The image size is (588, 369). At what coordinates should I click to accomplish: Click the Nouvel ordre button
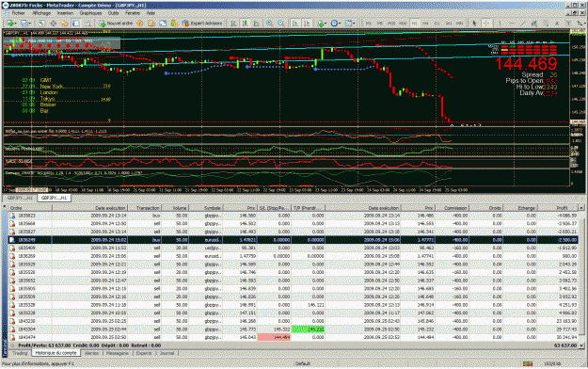116,24
